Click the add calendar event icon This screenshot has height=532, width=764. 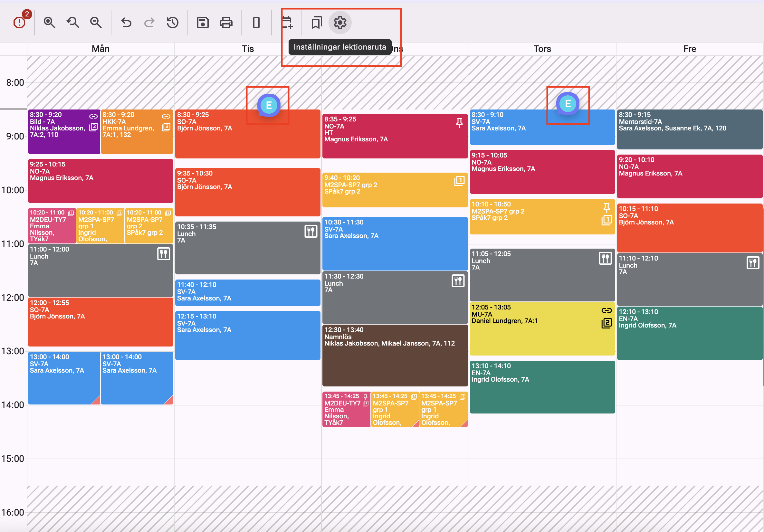[x=287, y=22]
